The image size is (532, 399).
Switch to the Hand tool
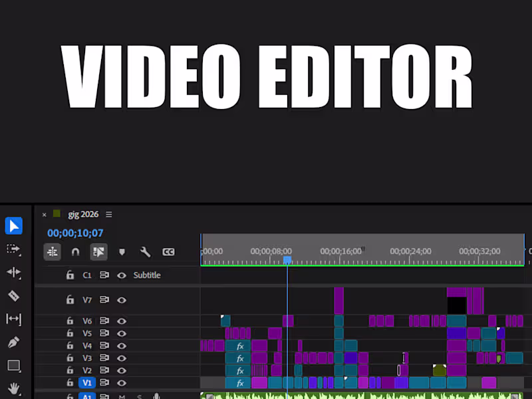tap(14, 389)
